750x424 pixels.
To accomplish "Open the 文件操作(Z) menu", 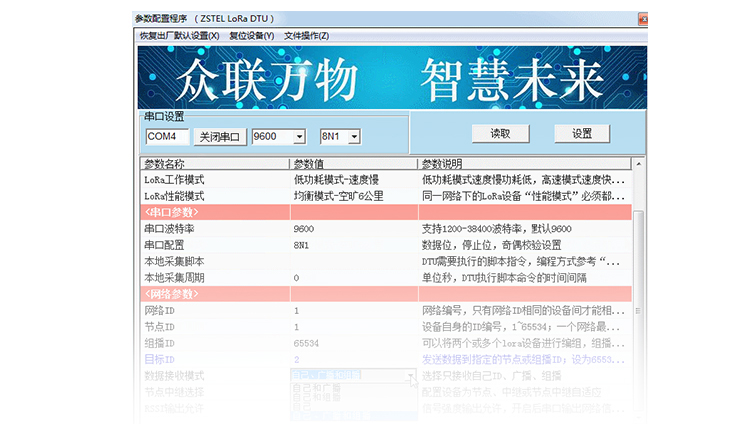I will (307, 36).
